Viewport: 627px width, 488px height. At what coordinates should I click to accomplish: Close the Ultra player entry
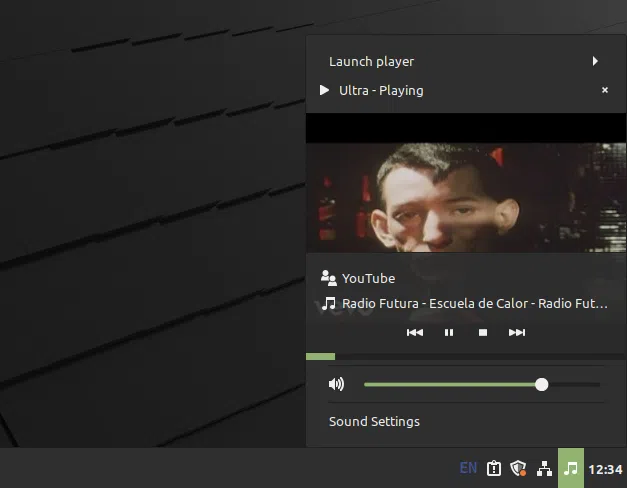click(605, 90)
